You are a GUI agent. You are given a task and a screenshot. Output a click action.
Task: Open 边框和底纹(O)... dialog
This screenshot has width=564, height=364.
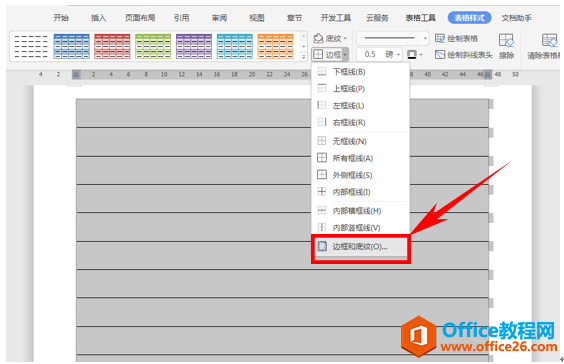[360, 247]
